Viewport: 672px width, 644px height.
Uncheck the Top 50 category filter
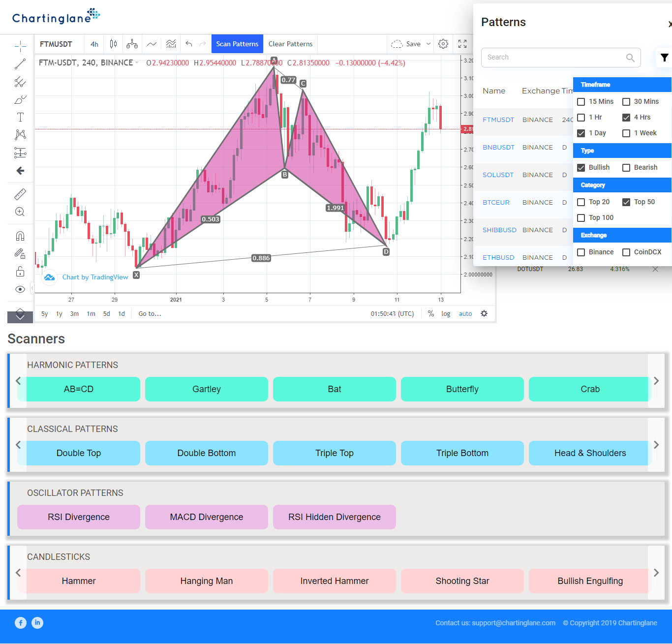pos(626,202)
